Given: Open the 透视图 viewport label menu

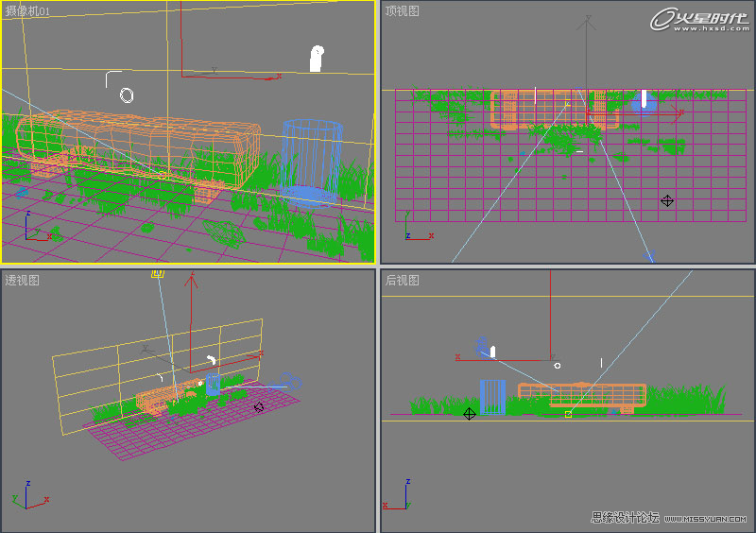Looking at the screenshot, I should (22, 281).
